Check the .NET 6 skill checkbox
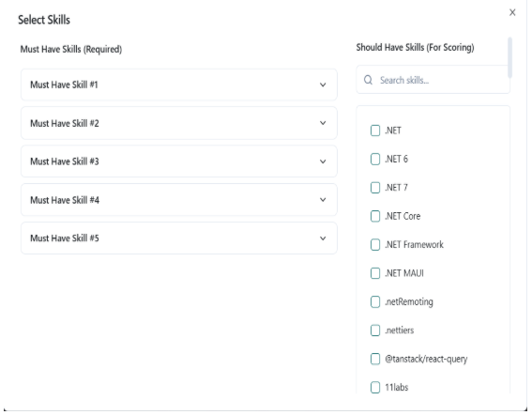532x415 pixels. tap(375, 159)
